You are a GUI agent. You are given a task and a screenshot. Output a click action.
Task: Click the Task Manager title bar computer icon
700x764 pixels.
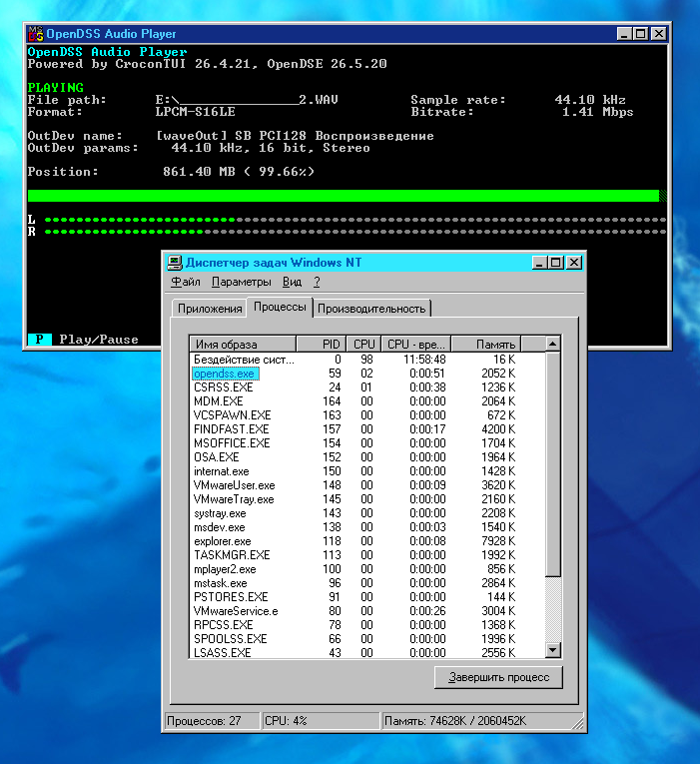[x=174, y=263]
